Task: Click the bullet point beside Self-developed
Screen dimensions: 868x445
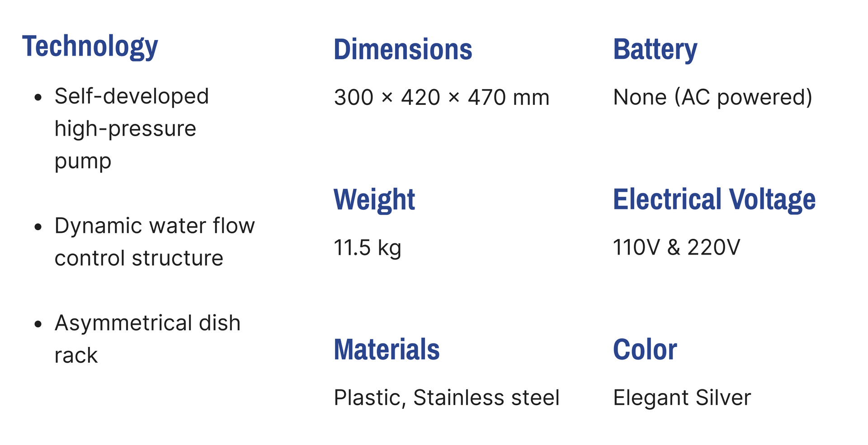Action: pos(38,97)
